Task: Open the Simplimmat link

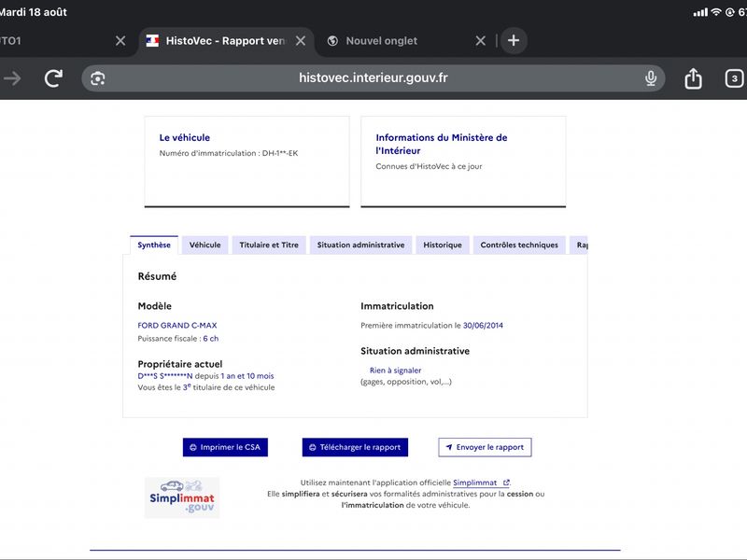Action: click(481, 483)
